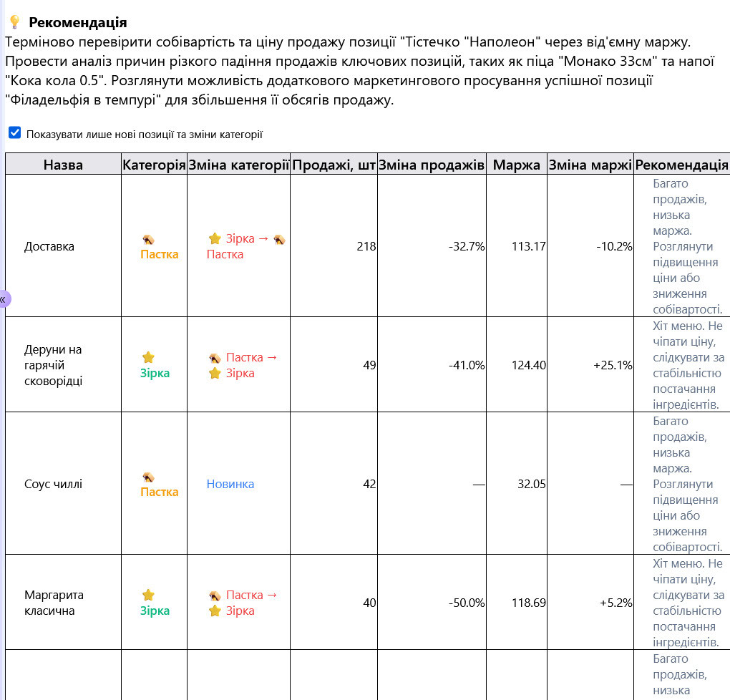Sort by the Зміна продажів column header
Screen dimensions: 730x700
[432, 165]
